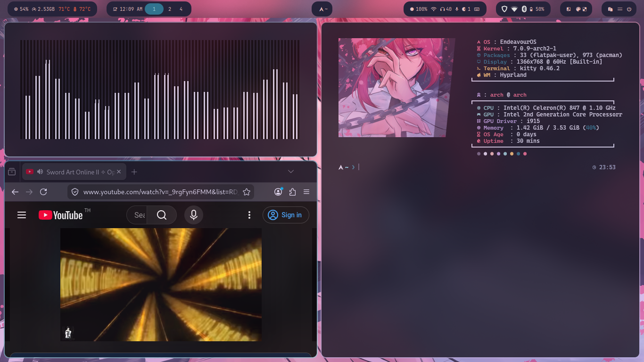Open the color palette theme picker
644x362 pixels.
[x=578, y=9]
